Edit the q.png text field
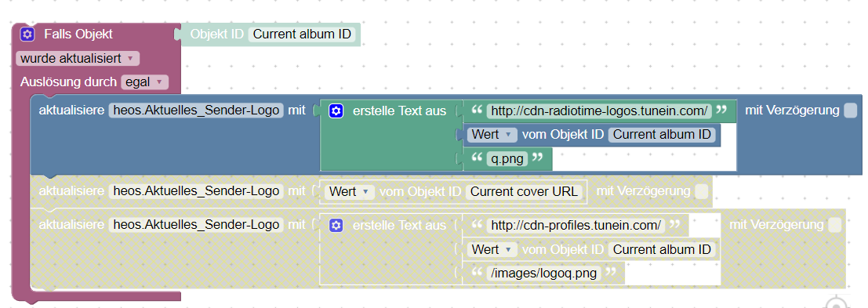 pyautogui.click(x=507, y=158)
